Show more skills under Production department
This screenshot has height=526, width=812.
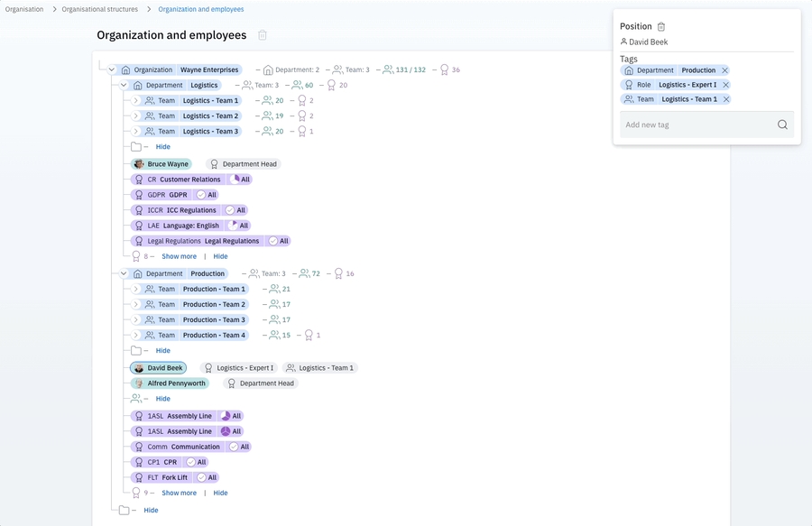pos(179,494)
